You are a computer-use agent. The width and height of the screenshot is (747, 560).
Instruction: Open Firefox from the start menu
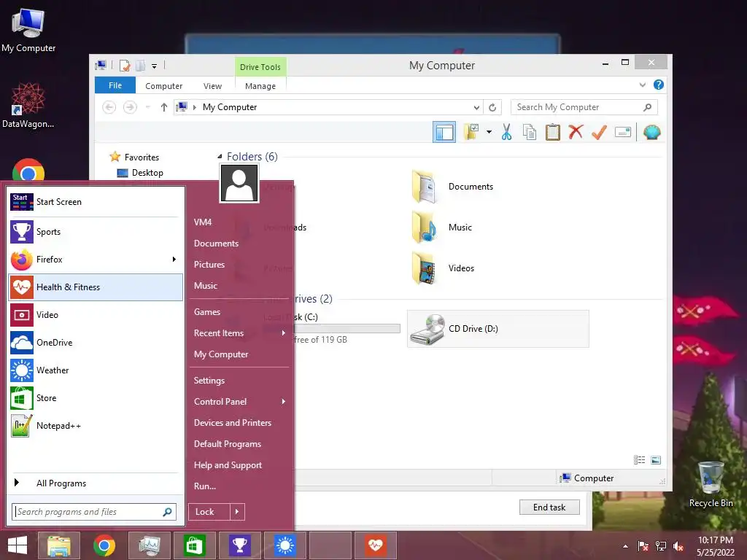[x=96, y=260]
